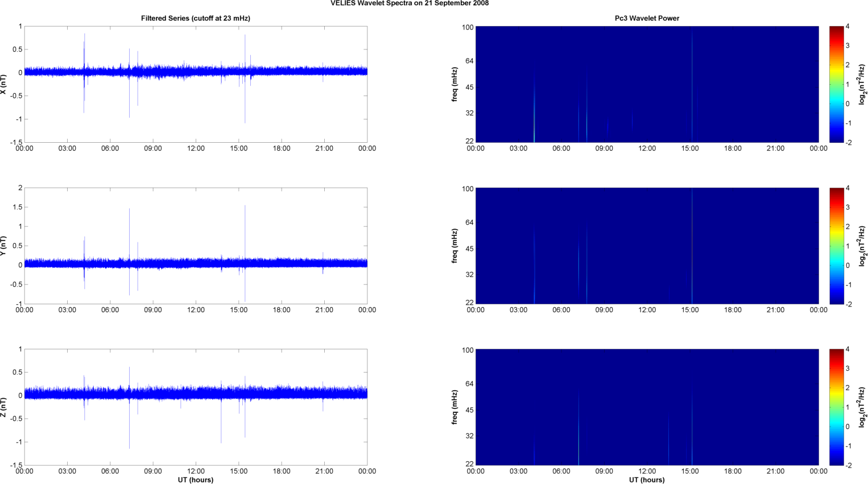
Task: Click the bottom Pc3 wavelet power spectrogram
Action: pos(647,407)
